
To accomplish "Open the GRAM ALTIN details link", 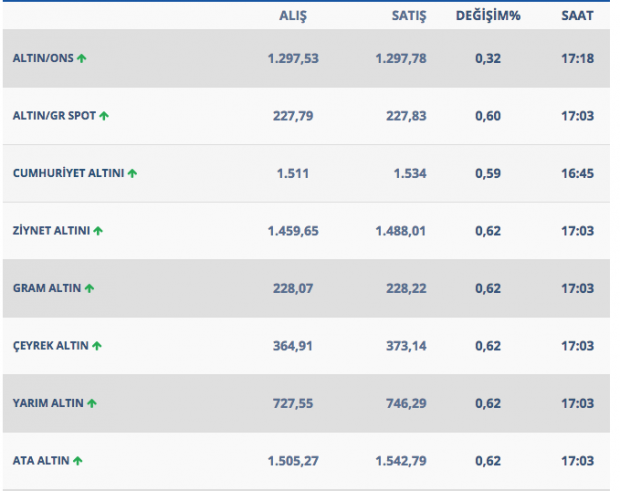I will click(x=46, y=288).
